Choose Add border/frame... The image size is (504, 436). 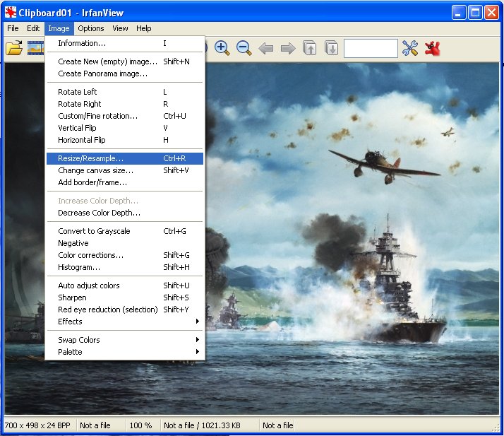point(125,182)
